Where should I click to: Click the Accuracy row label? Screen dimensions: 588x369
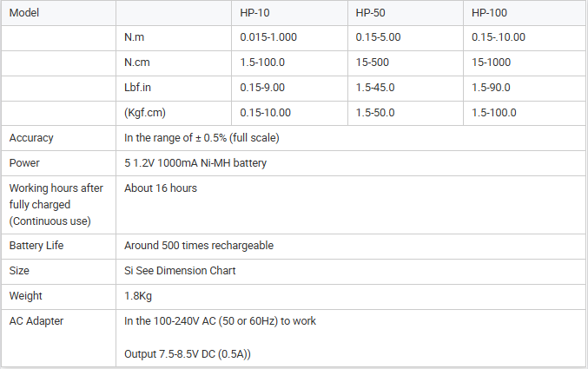click(31, 138)
